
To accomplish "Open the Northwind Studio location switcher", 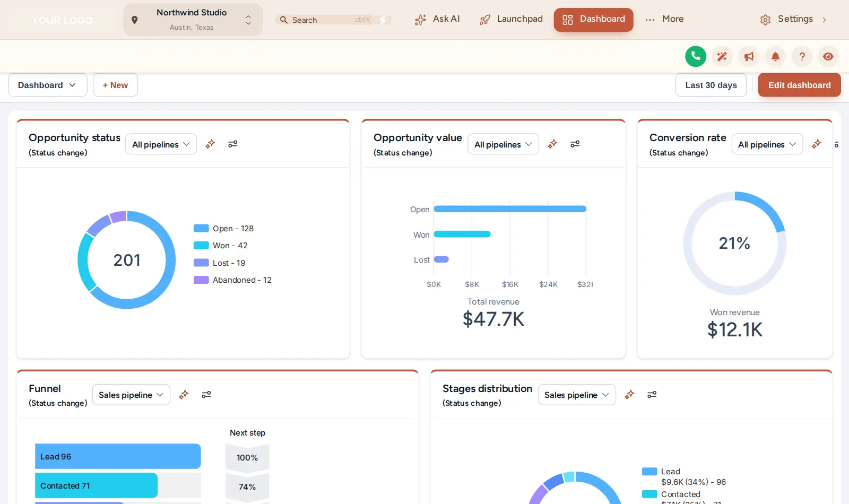I will tap(193, 20).
